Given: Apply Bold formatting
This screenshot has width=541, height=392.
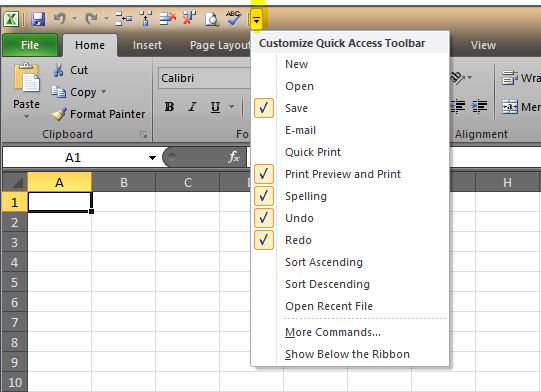Looking at the screenshot, I should click(169, 107).
